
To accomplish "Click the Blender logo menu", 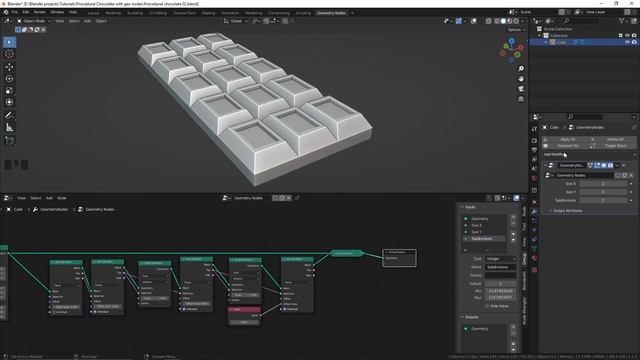I will pyautogui.click(x=5, y=12).
